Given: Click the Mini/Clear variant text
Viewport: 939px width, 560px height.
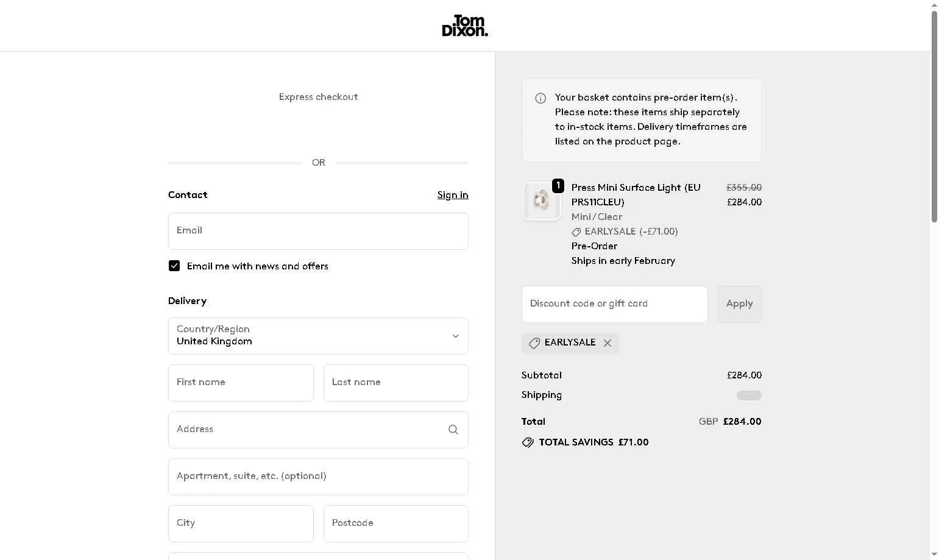Looking at the screenshot, I should point(597,217).
